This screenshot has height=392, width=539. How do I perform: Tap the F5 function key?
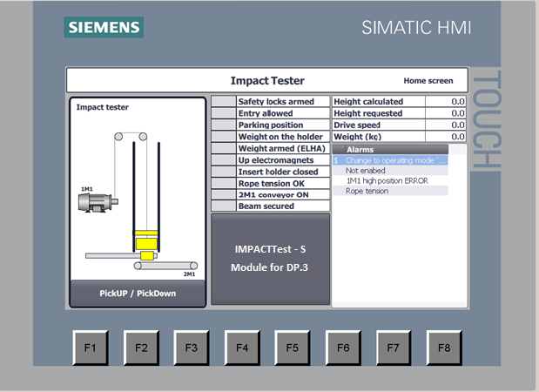293,348
